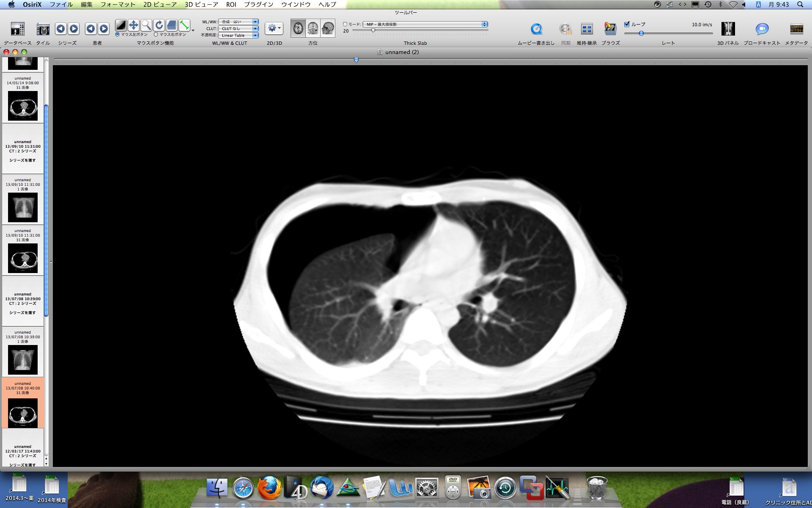
Task: Select the Move/Pan tool
Action: click(x=134, y=25)
